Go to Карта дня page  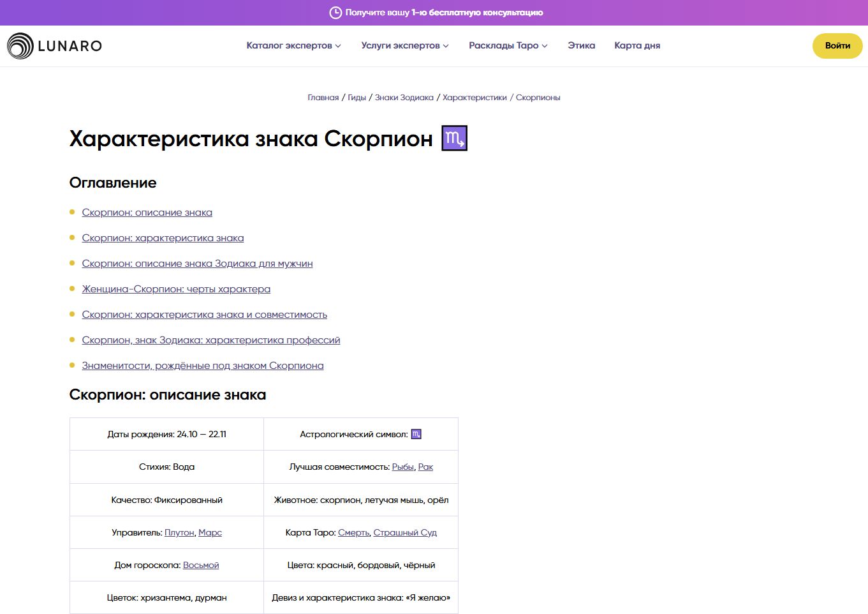(636, 46)
